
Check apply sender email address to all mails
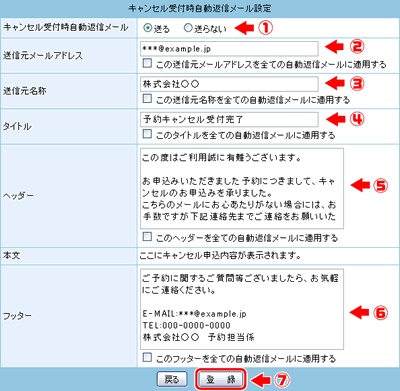[147, 63]
